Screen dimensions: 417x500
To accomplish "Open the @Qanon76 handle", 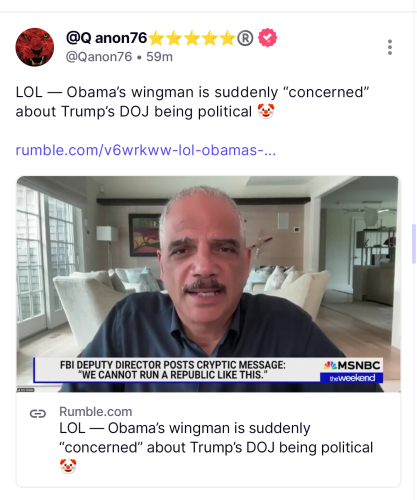I will coord(99,57).
